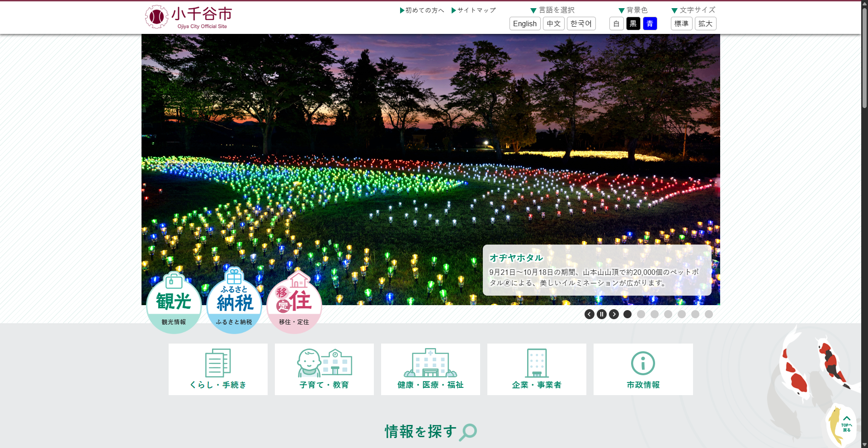Open the 初めての方へ menu link
868x448 pixels.
(x=422, y=10)
